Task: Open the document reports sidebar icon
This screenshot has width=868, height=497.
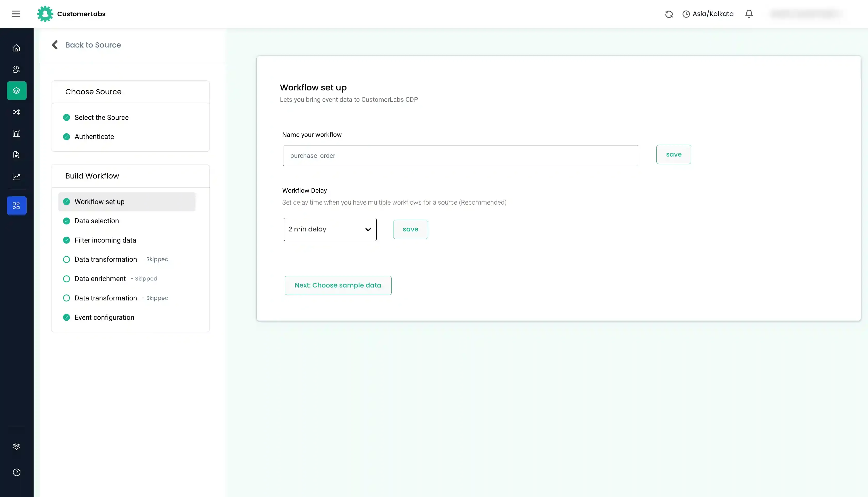Action: click(x=16, y=155)
